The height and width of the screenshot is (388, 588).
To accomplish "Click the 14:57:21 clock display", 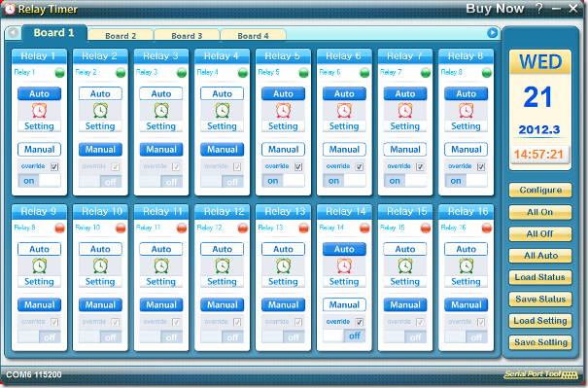I will 539,155.
